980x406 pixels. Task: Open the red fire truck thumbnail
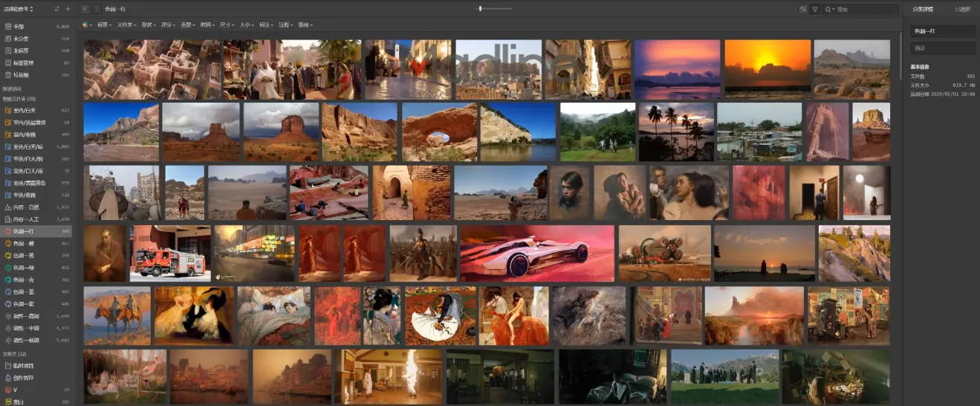pos(170,254)
